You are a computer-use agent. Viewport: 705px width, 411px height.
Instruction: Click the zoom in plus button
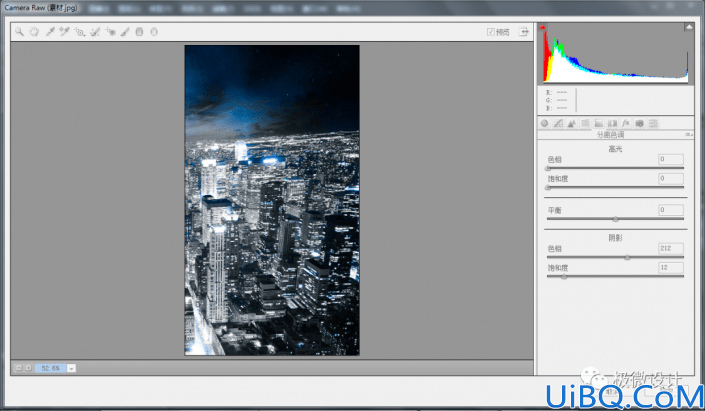pyautogui.click(x=28, y=368)
